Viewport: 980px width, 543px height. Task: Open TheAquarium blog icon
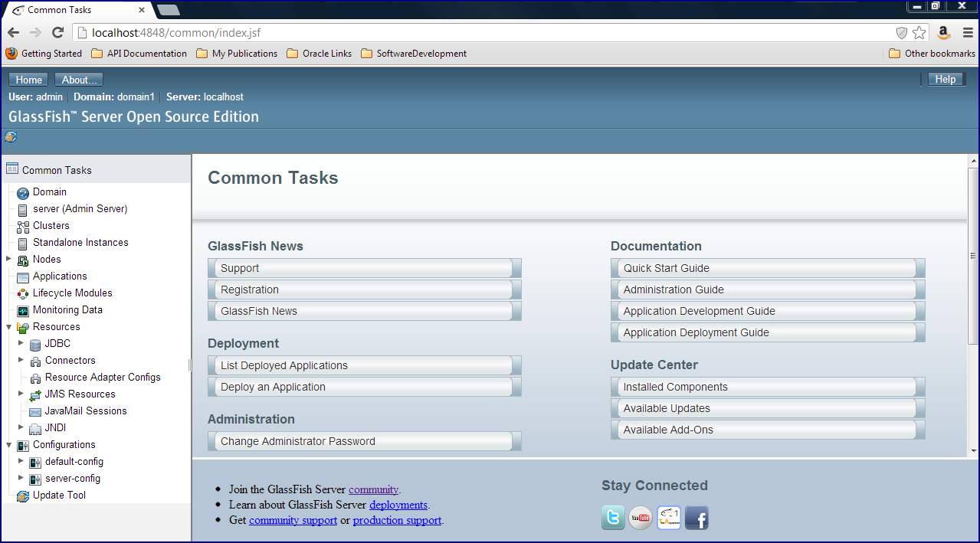[669, 518]
